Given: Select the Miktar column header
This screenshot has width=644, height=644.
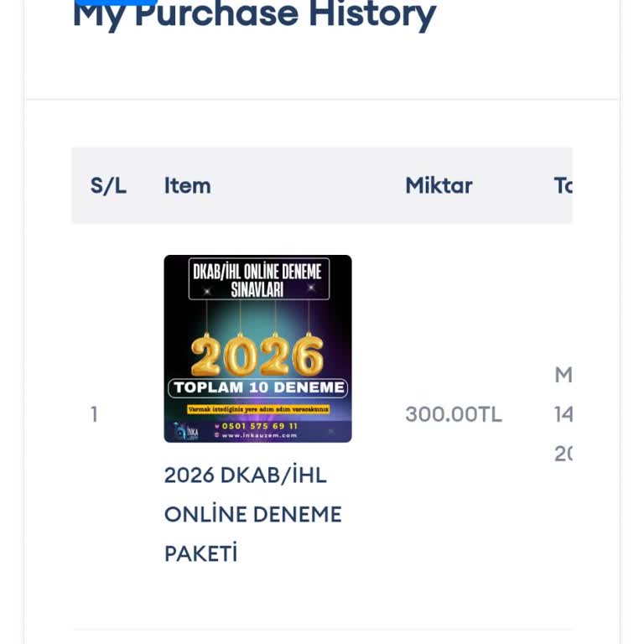Looking at the screenshot, I should coord(439,185).
